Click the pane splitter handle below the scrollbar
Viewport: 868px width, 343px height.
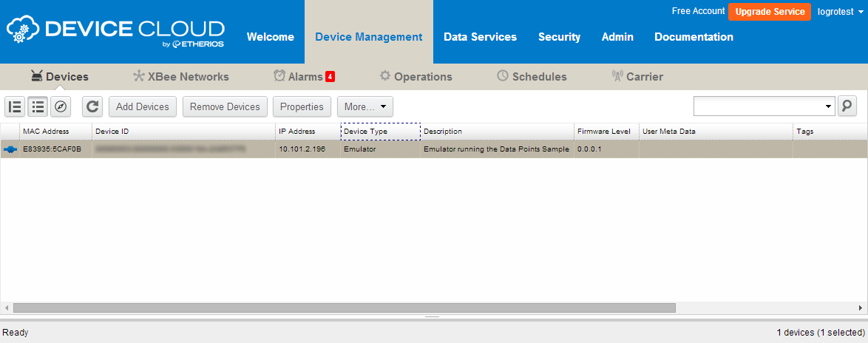[433, 317]
